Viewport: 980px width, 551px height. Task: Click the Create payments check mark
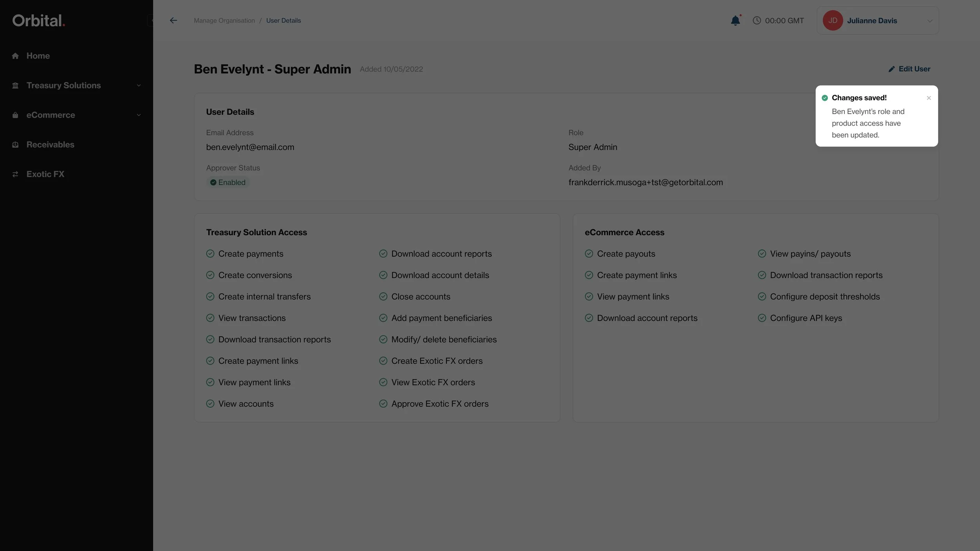pos(210,254)
